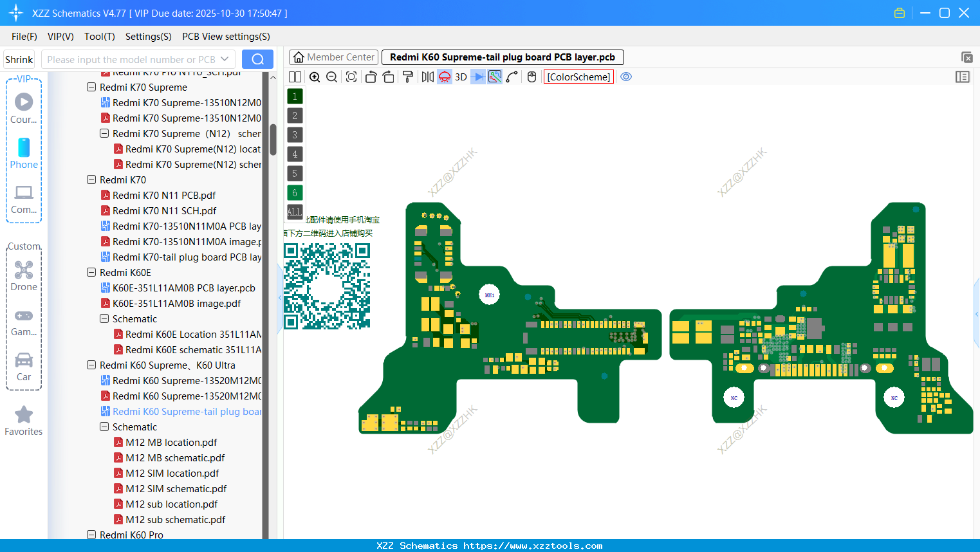Collapse the Redmi K60 Supreme, K60 Ultra folder

pyautogui.click(x=91, y=365)
